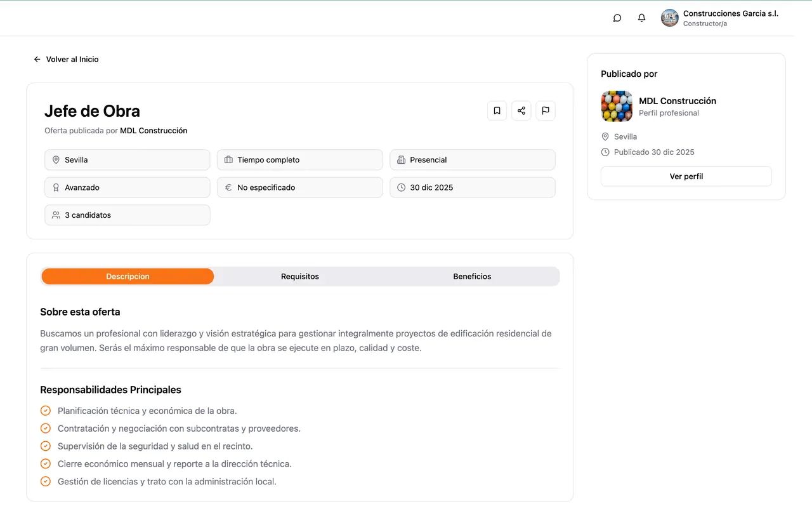Open the messages chat icon
Image resolution: width=812 pixels, height=532 pixels.
click(617, 18)
